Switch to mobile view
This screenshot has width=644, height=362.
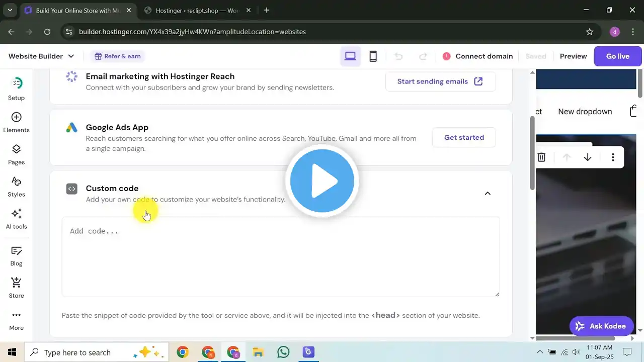[373, 56]
